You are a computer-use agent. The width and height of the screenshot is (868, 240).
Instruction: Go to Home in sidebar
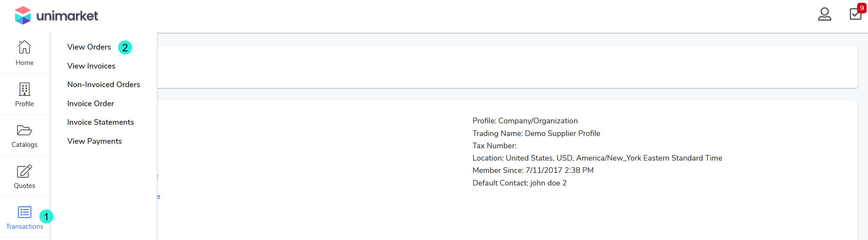coord(25,53)
